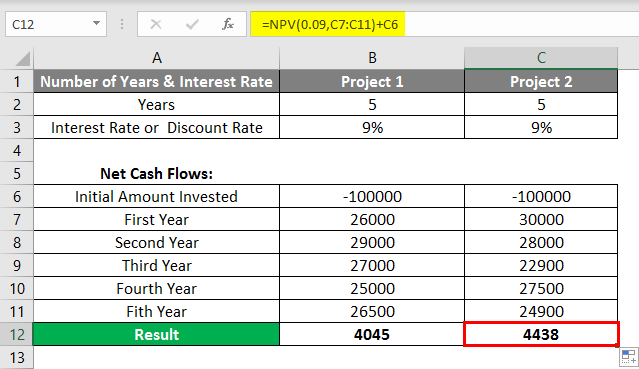Screen dimensions: 639x369
Task: Select cell with value 27000
Action: [372, 265]
